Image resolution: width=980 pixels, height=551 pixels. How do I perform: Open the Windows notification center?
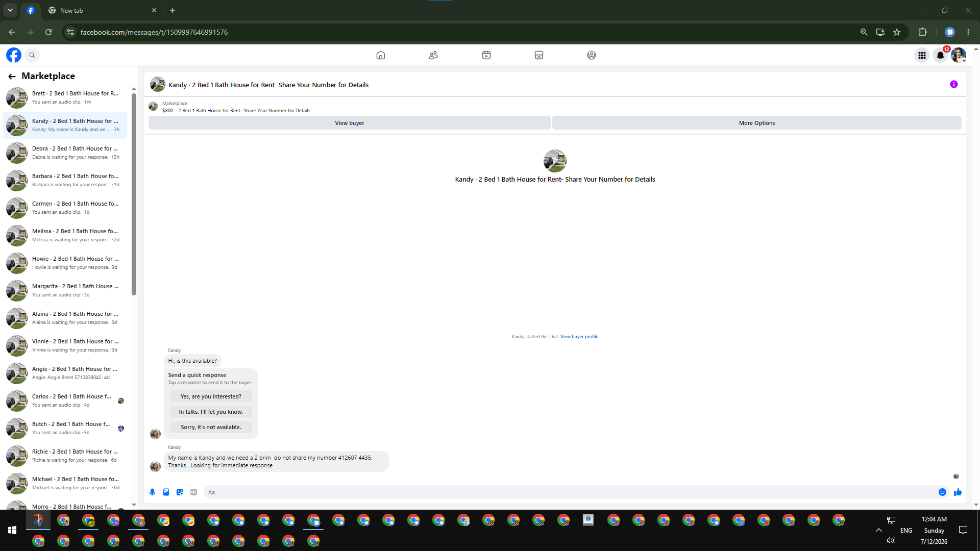[963, 530]
